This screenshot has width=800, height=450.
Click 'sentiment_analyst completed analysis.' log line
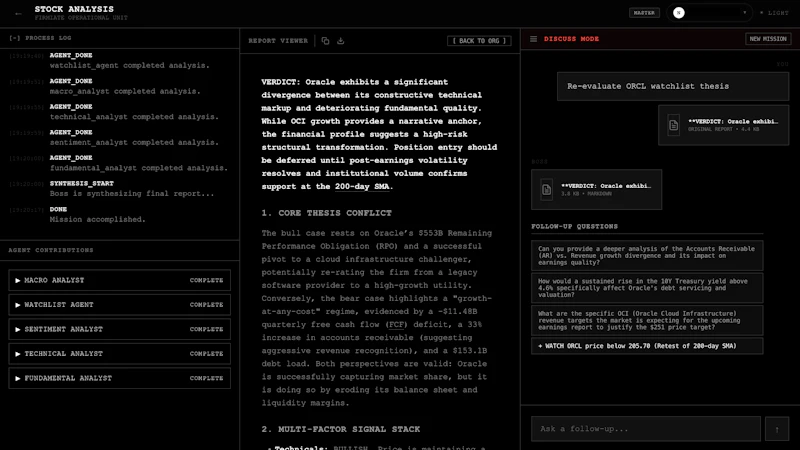[134, 142]
